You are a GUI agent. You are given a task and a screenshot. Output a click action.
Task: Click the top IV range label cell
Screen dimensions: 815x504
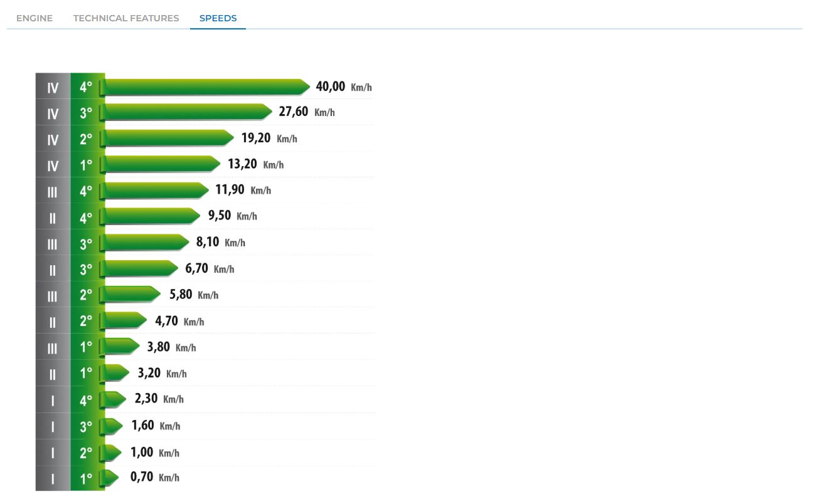click(53, 88)
